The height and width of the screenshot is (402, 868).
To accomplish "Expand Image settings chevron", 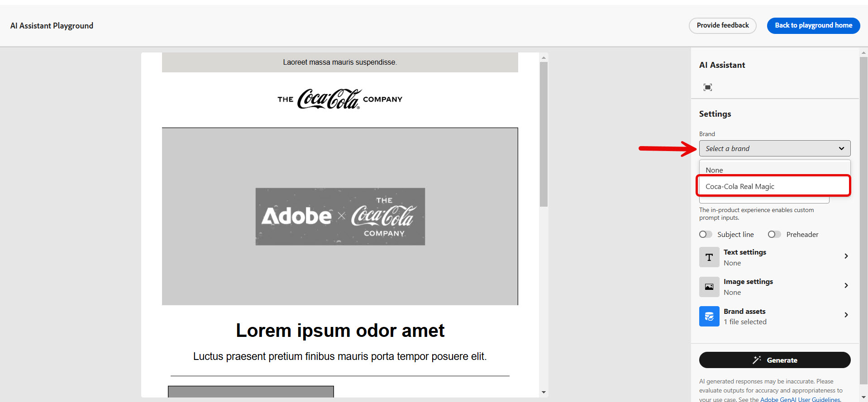I will pos(846,286).
